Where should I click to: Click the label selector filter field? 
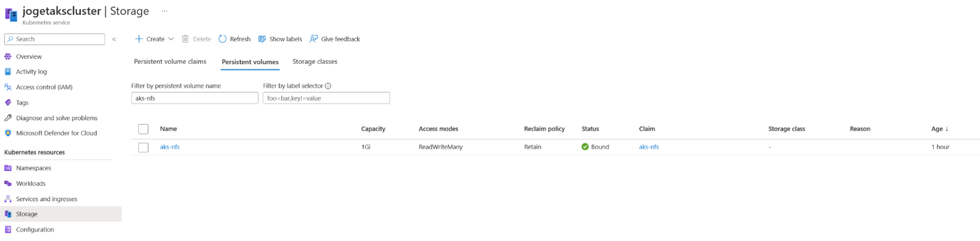[x=326, y=98]
